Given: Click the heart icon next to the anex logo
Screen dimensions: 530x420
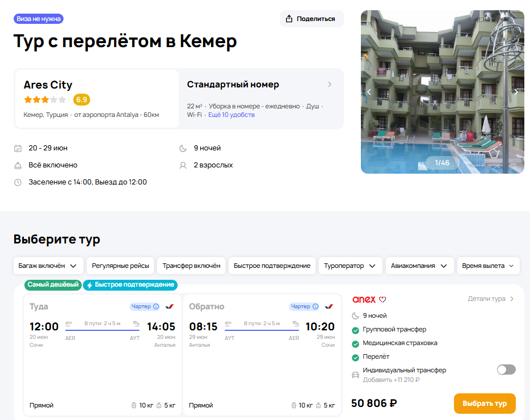Looking at the screenshot, I should pos(382,300).
